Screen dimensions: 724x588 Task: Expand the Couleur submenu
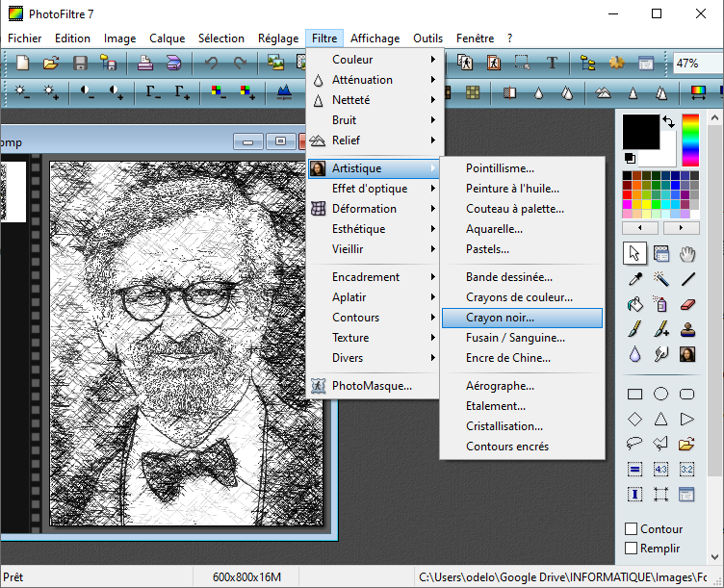tap(375, 60)
